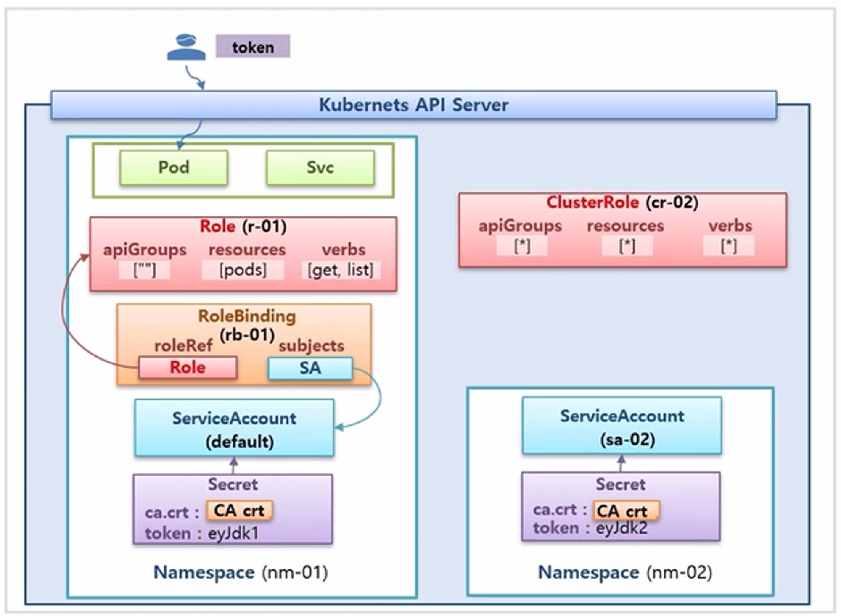The height and width of the screenshot is (616, 841).
Task: Click verbs value [get, list]
Action: pyautogui.click(x=341, y=270)
